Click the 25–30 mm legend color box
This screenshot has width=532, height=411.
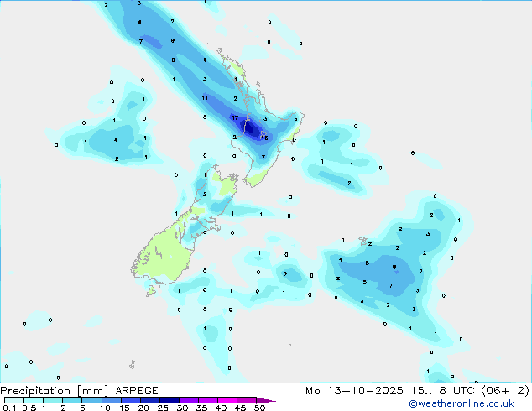(x=170, y=400)
